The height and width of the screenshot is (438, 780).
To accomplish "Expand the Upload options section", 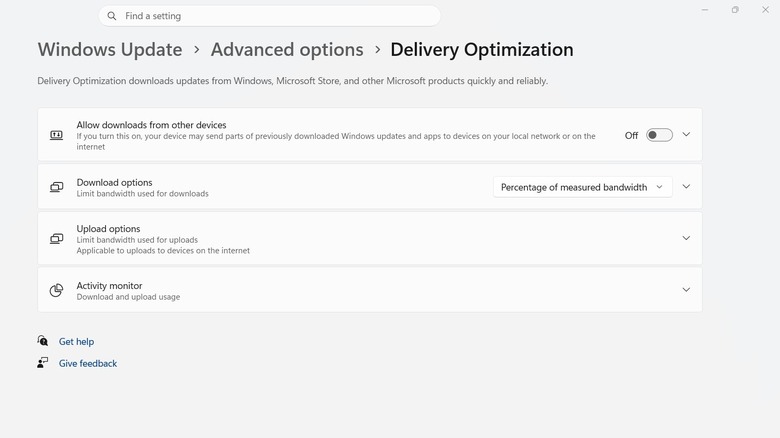I will coord(686,238).
